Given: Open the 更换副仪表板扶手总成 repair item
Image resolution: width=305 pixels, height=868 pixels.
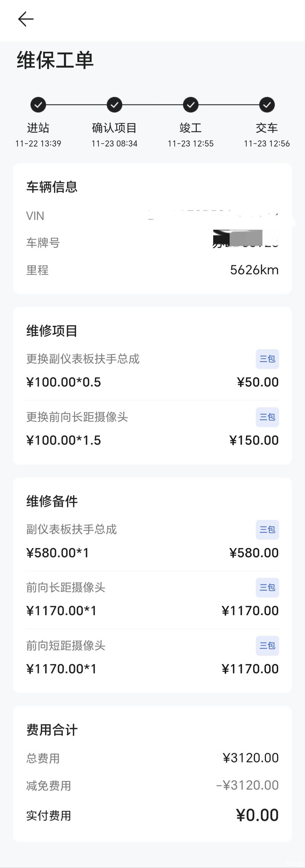Looking at the screenshot, I should [83, 359].
